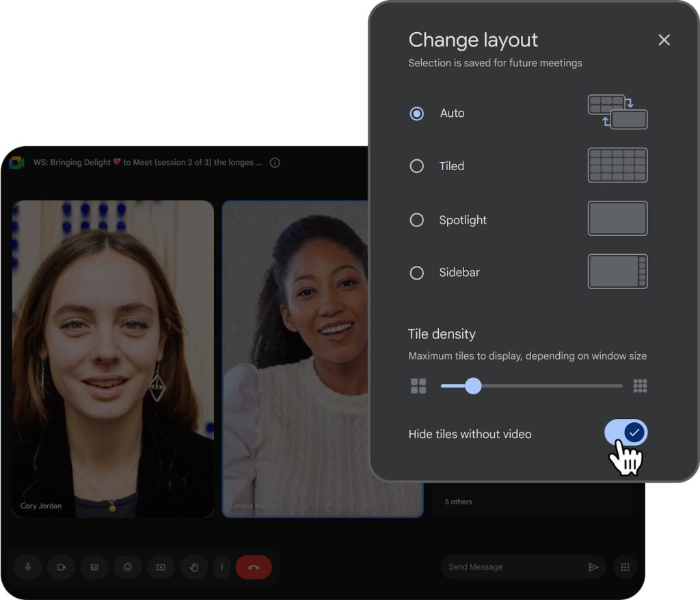Open the emoji reactions panel
Screen dimensions: 700x600
127,567
